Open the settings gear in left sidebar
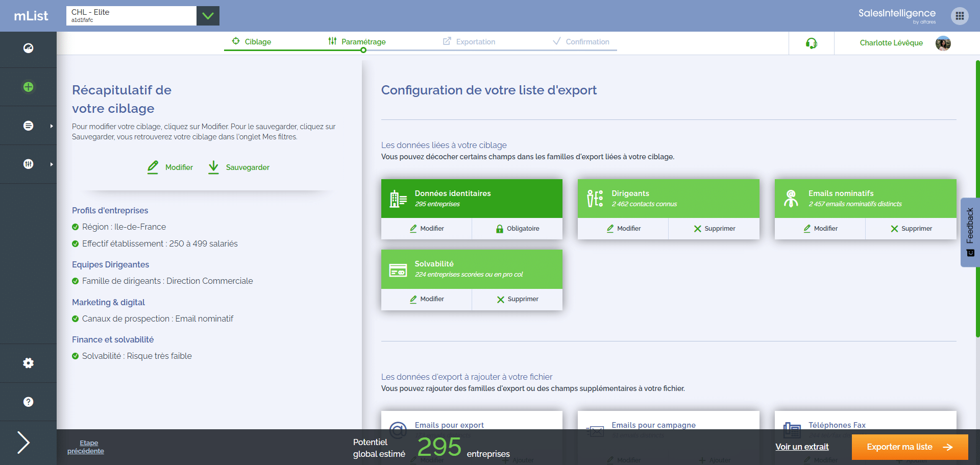This screenshot has height=465, width=980. pyautogui.click(x=29, y=363)
